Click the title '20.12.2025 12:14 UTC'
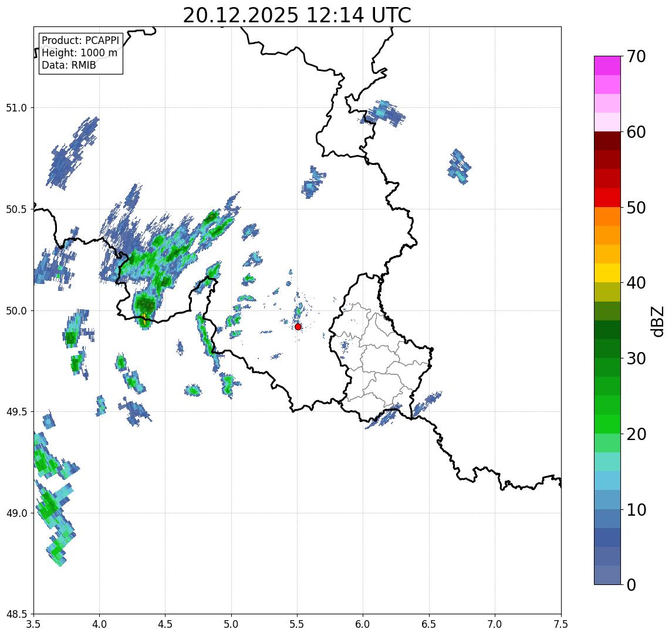This screenshot has height=636, width=672. (297, 15)
